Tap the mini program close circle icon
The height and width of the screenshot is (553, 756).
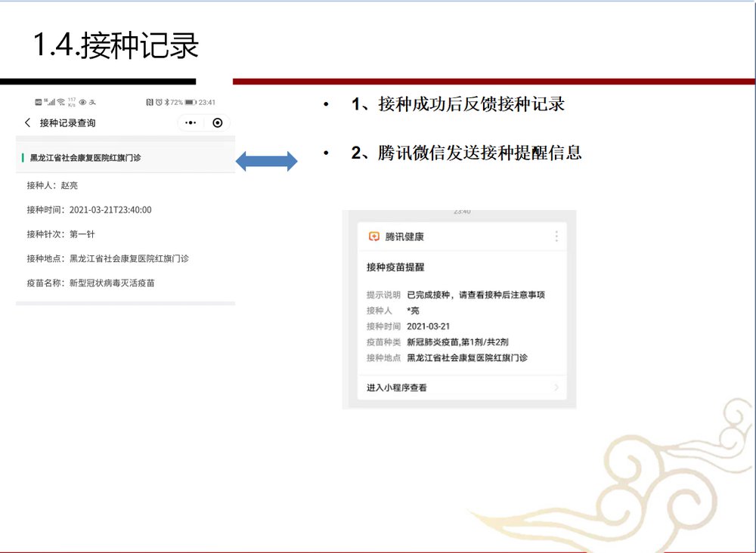tap(218, 122)
